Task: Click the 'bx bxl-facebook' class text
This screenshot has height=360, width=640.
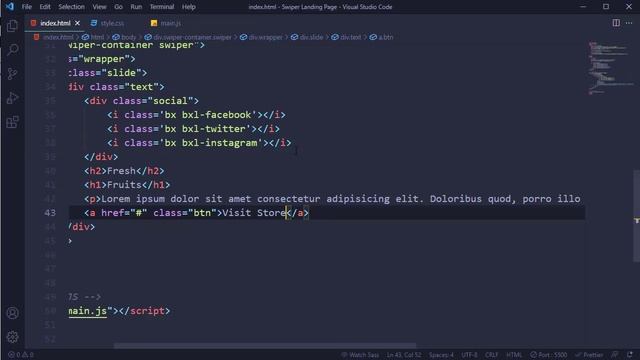Action: 208,115
